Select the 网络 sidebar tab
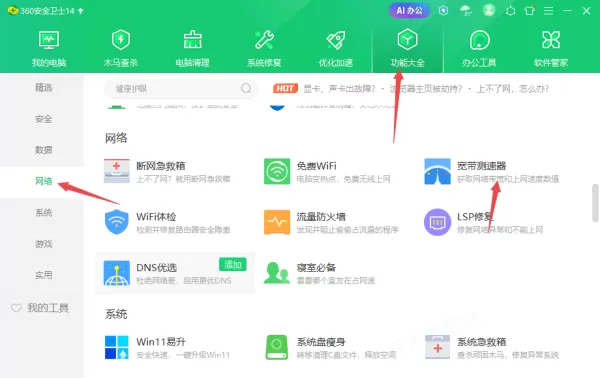 pyautogui.click(x=43, y=181)
